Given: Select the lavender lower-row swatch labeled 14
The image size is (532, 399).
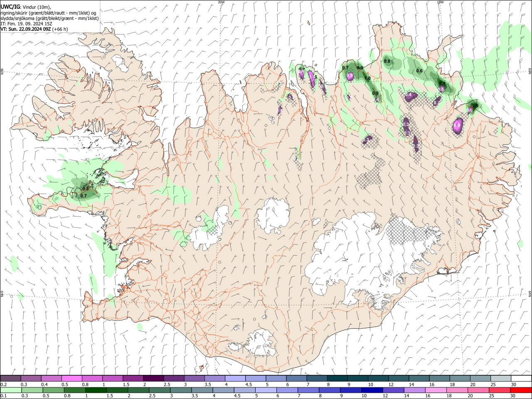Looking at the screenshot, I should tap(414, 390).
